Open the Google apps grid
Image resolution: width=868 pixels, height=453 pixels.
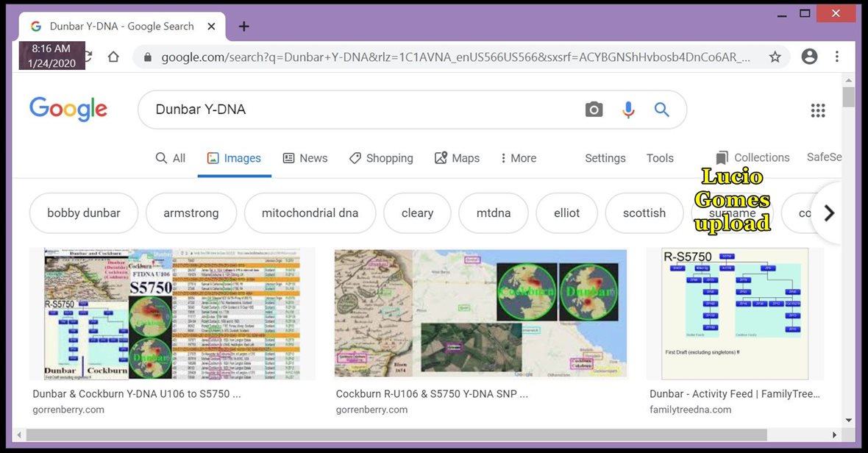click(817, 110)
